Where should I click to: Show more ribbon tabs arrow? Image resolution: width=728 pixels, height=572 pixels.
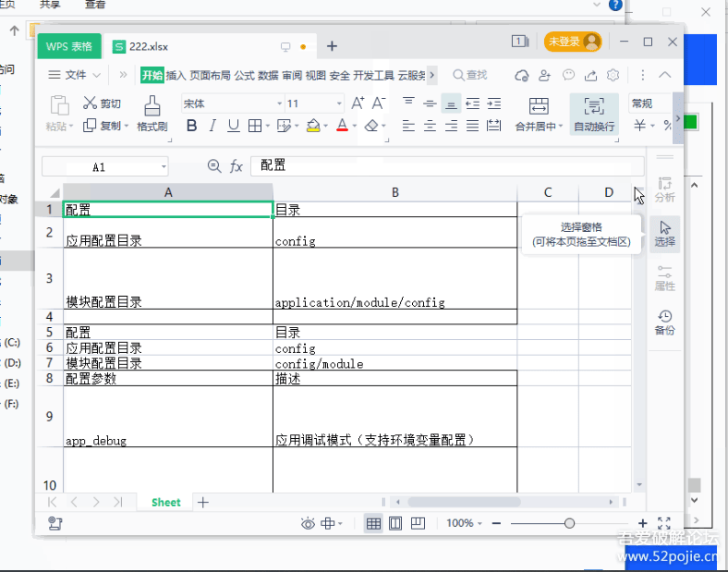431,75
